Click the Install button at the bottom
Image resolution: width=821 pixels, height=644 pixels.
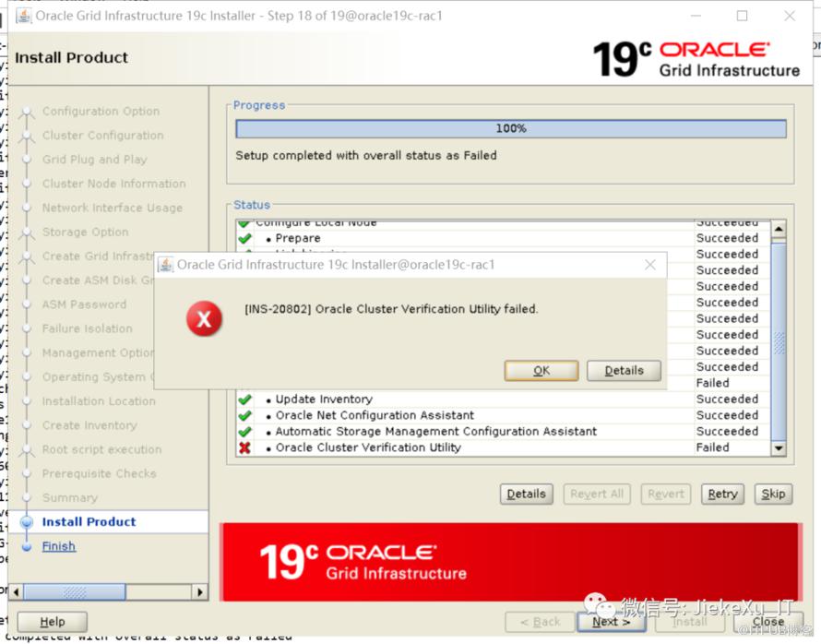(690, 622)
